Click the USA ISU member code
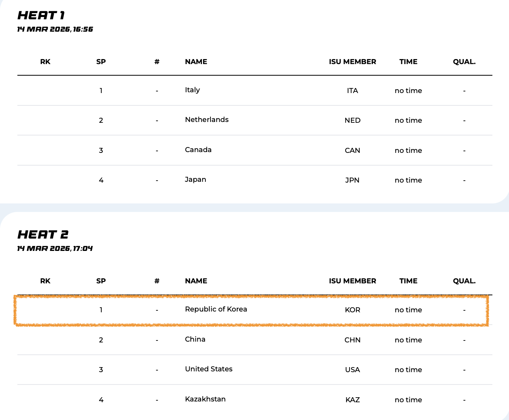The image size is (509, 420). (352, 370)
